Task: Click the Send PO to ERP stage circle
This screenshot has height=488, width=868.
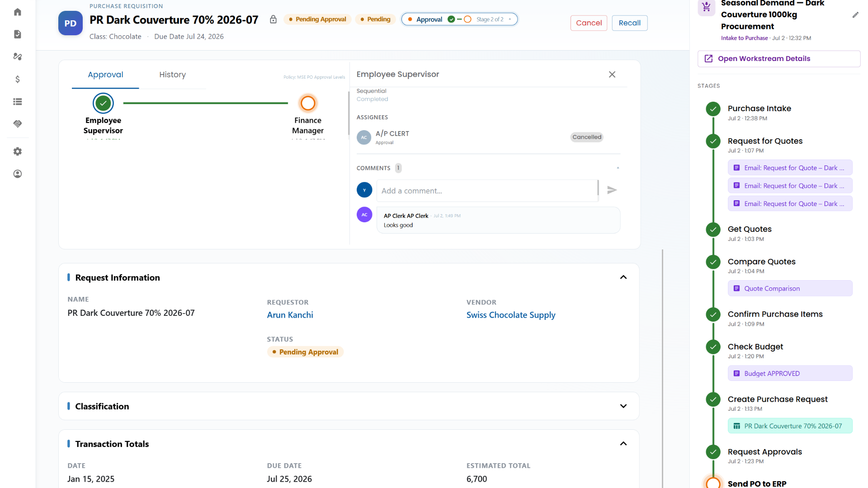Action: [713, 483]
